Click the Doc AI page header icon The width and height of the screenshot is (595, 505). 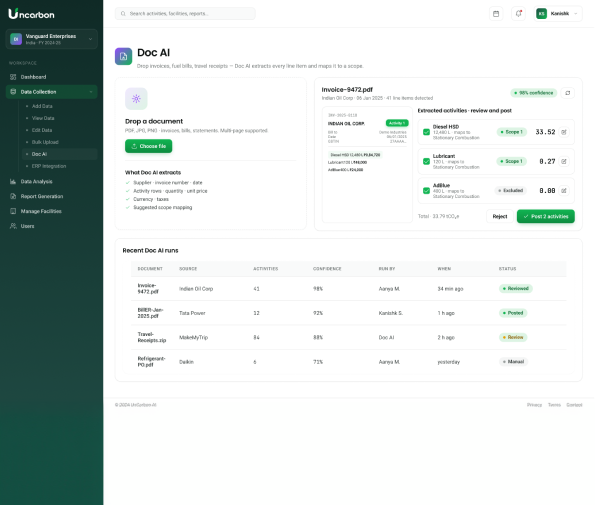point(123,56)
